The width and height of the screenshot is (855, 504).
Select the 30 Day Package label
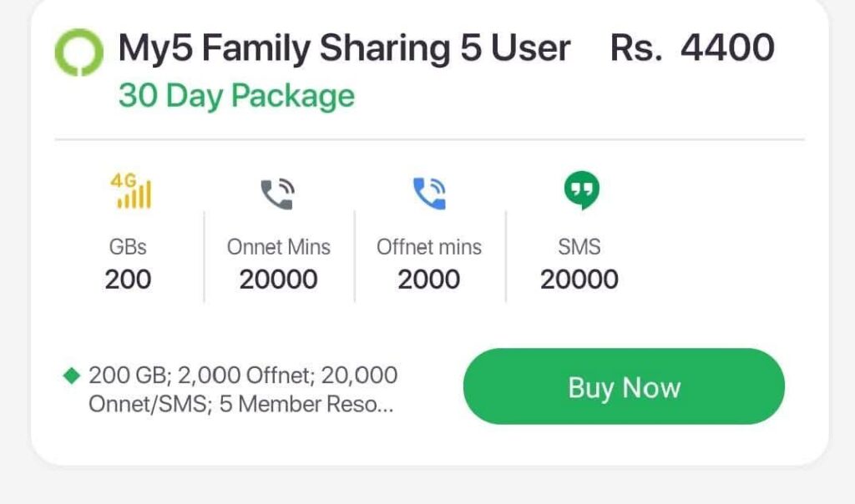tap(236, 96)
